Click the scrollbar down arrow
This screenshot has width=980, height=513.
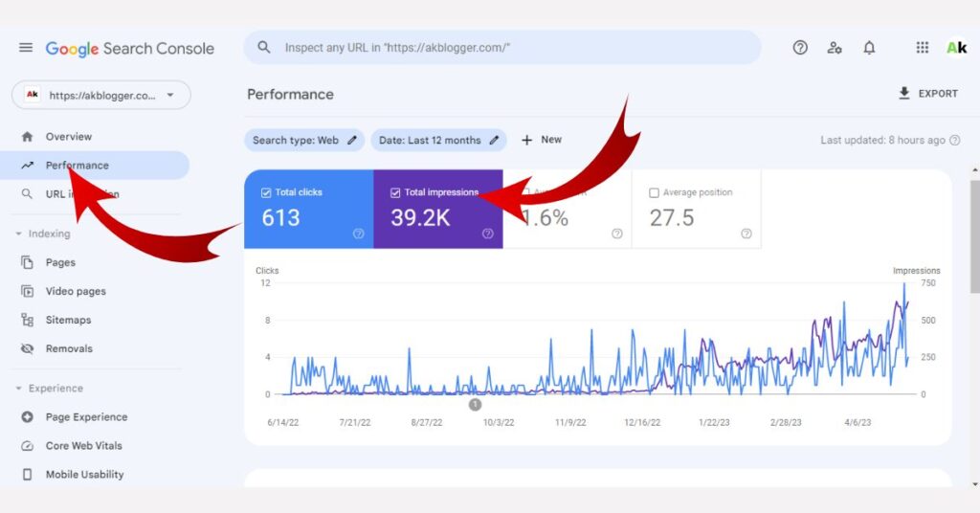974,483
